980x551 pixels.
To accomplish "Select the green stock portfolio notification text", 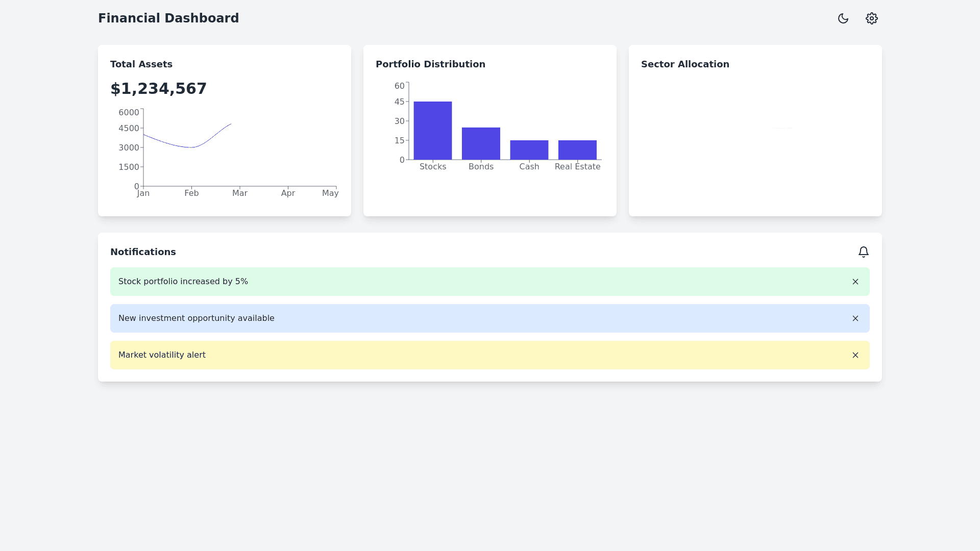I will [183, 282].
